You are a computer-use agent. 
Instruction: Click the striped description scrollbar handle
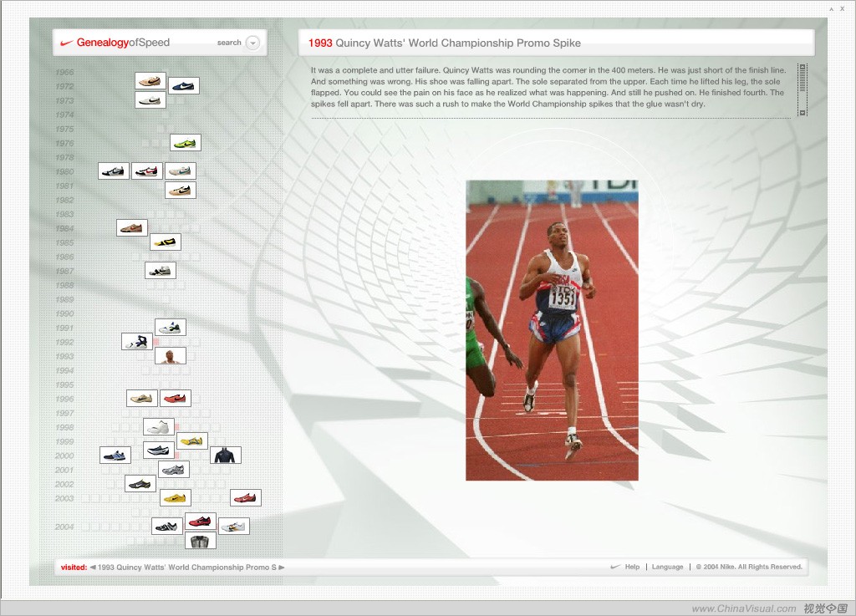[x=802, y=81]
